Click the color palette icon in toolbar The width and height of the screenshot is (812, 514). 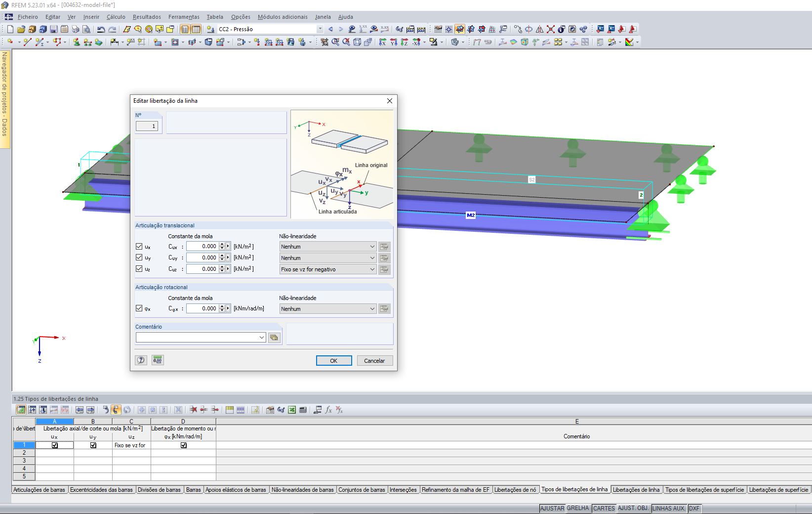pos(629,42)
